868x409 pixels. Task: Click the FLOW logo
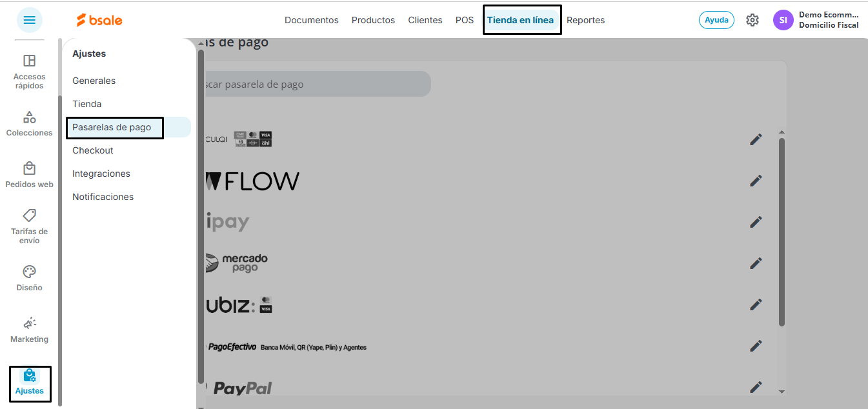[252, 181]
